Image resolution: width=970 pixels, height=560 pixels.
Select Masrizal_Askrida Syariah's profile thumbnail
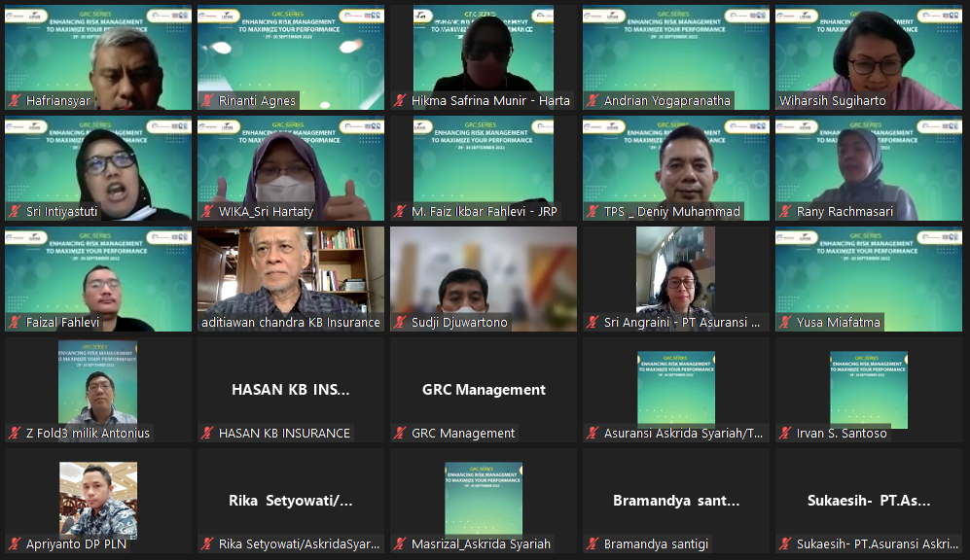[x=483, y=498]
